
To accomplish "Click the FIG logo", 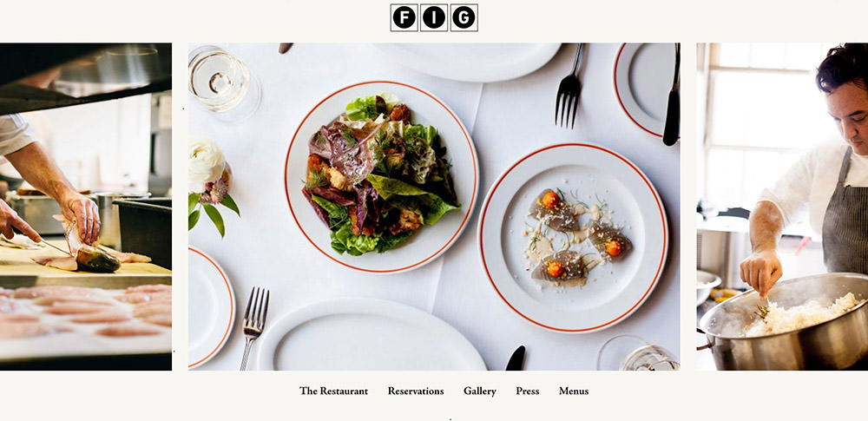I will point(434,17).
